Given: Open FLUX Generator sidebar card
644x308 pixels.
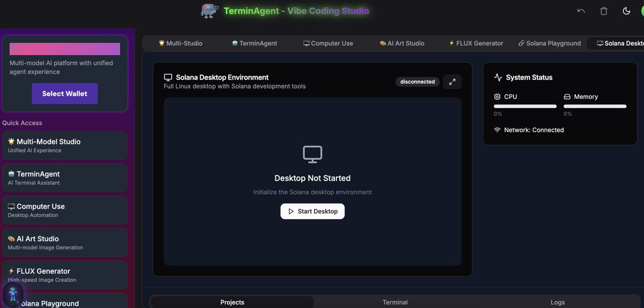Looking at the screenshot, I should click(x=65, y=275).
